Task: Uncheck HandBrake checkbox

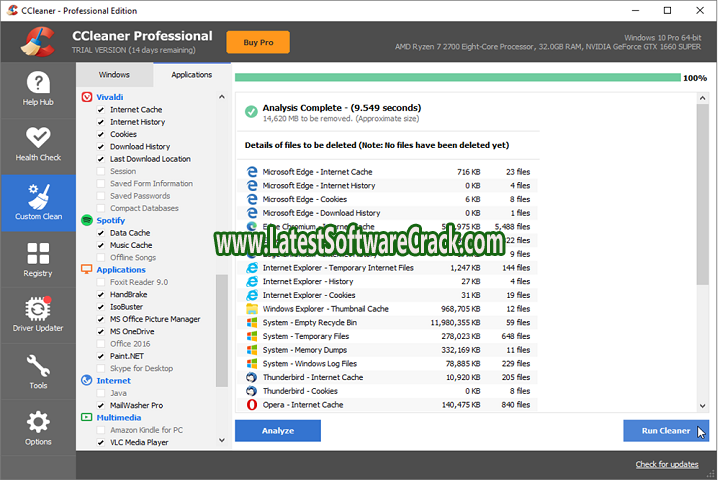Action: click(x=101, y=294)
